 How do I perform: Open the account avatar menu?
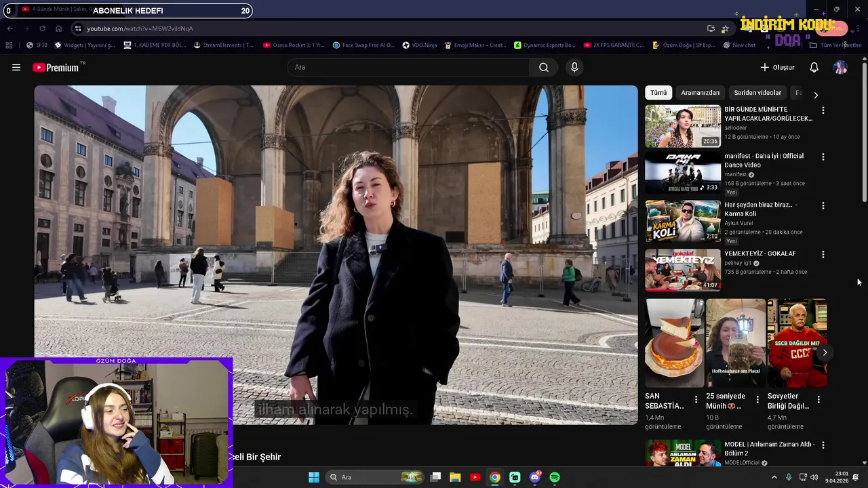point(840,67)
